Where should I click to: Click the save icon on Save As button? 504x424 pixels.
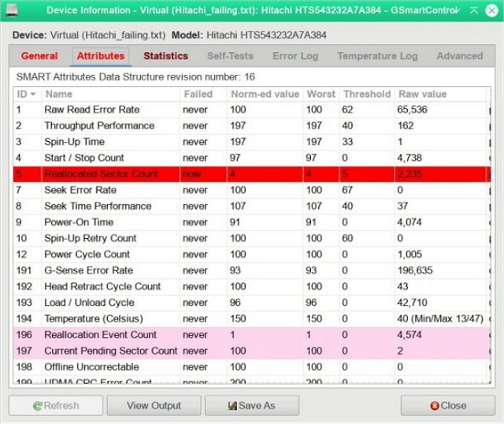pyautogui.click(x=232, y=406)
